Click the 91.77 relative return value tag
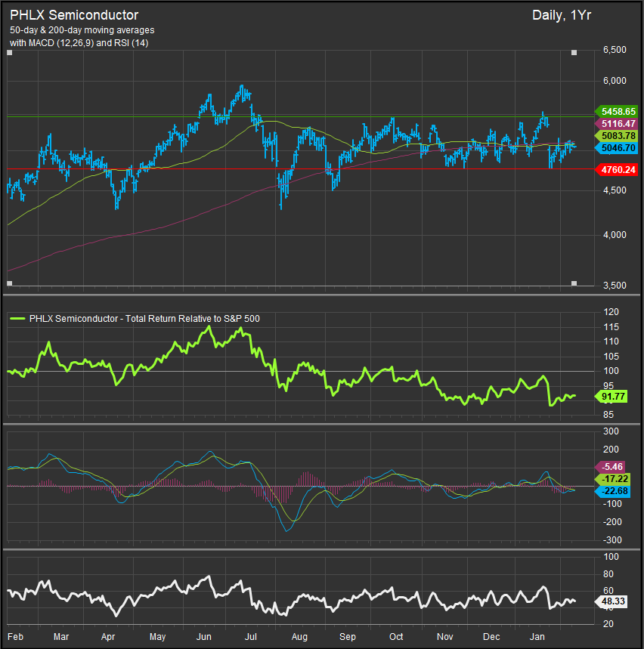The width and height of the screenshot is (644, 649). [611, 397]
